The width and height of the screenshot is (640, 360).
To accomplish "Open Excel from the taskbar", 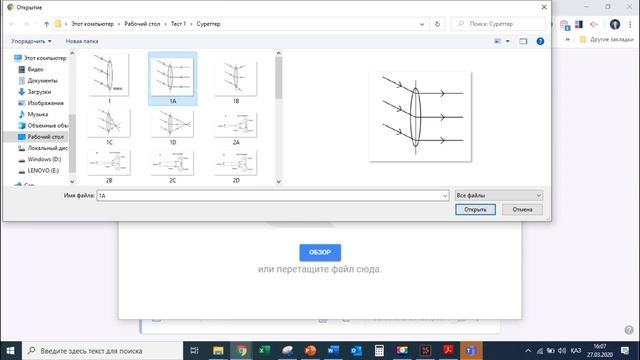I will pyautogui.click(x=264, y=351).
